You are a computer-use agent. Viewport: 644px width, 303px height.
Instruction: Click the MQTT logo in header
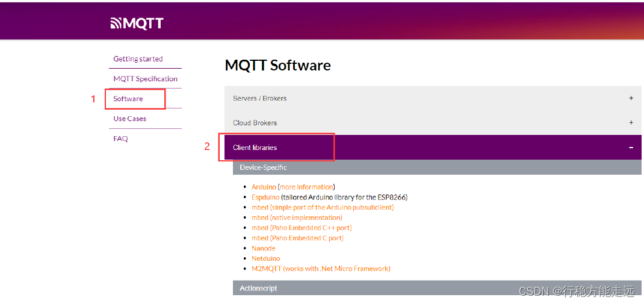[137, 23]
